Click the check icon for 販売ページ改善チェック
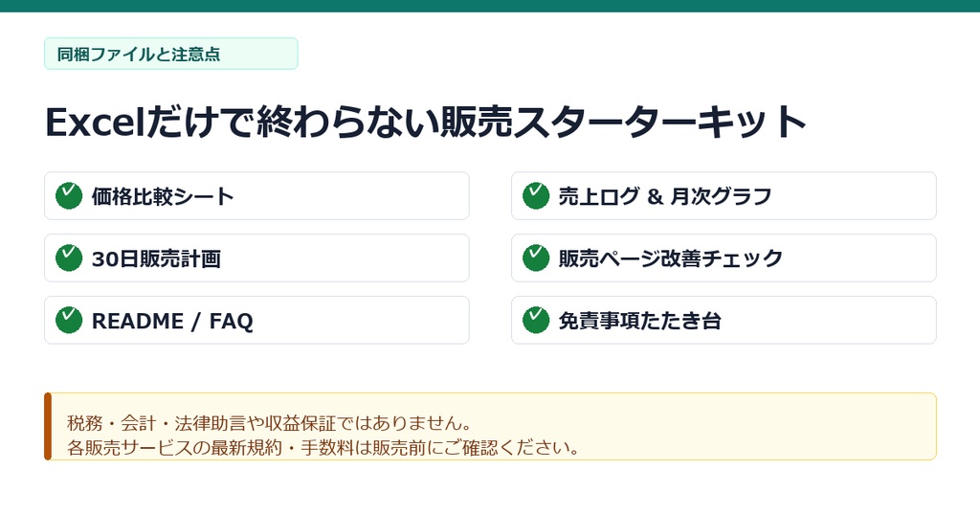The height and width of the screenshot is (515, 980). (536, 257)
